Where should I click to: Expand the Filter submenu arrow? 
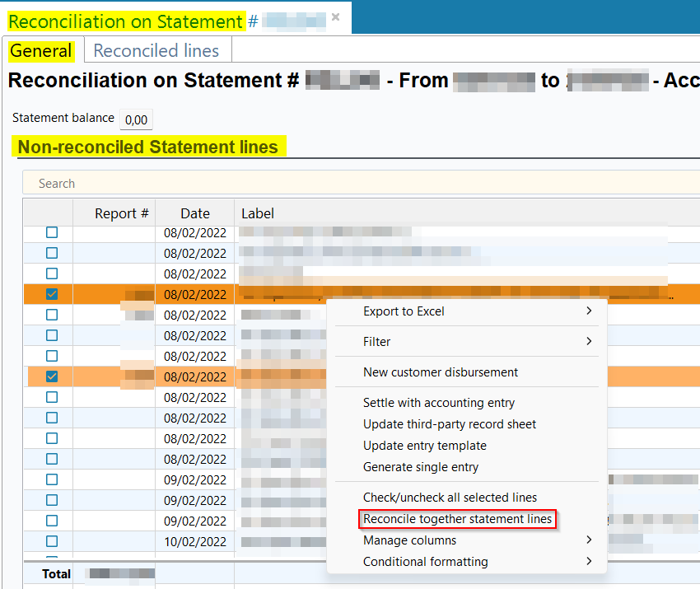pos(589,341)
